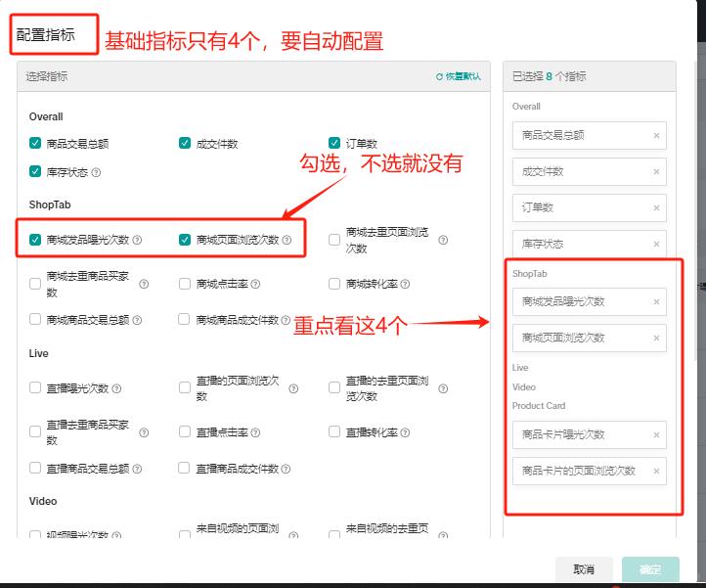Show help tooltip for 直播的去重页面浏览次数
Image resolution: width=706 pixels, height=588 pixels.
(x=443, y=388)
